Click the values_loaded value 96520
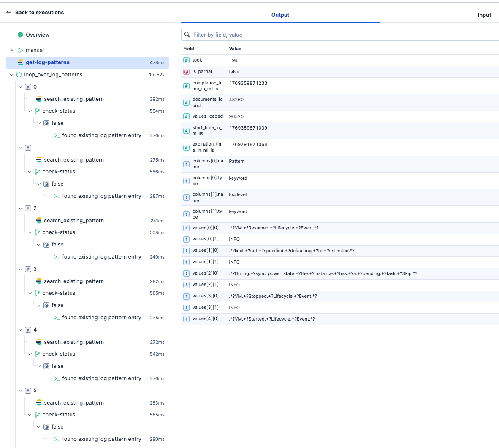This screenshot has height=448, width=499. 236,116
